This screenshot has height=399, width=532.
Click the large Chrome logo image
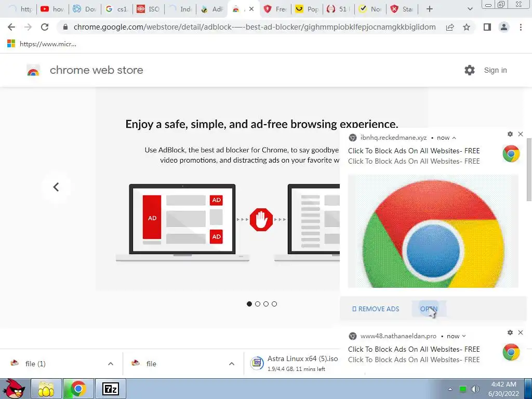point(433,231)
